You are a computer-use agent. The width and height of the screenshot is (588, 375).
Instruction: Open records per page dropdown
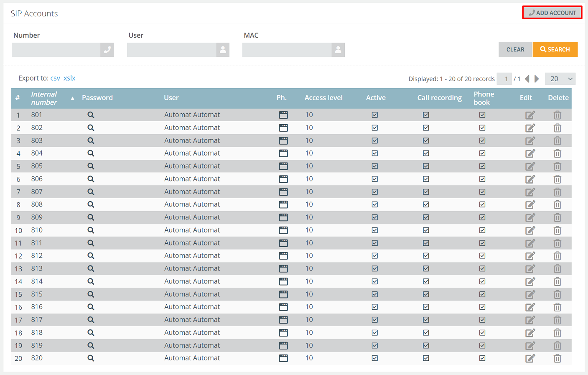[x=560, y=79]
